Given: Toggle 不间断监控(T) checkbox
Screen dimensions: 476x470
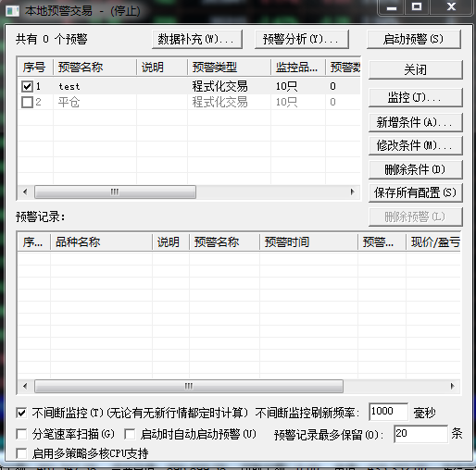Looking at the screenshot, I should (21, 413).
